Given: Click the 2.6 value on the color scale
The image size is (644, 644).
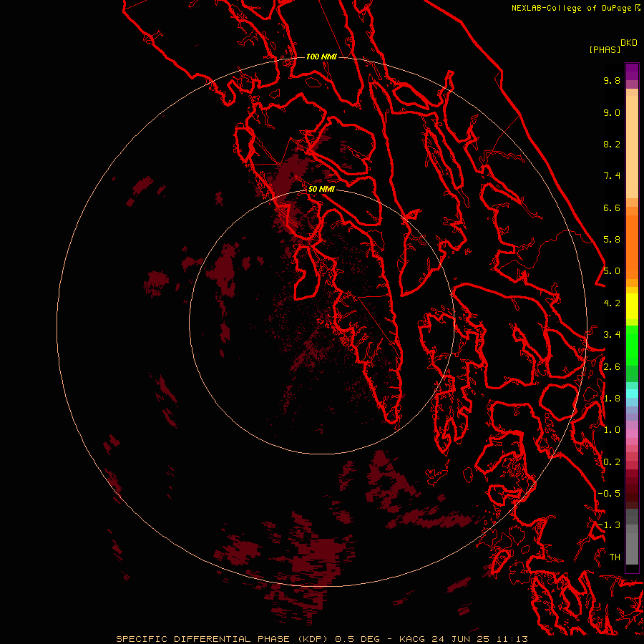Looking at the screenshot, I should 612,367.
